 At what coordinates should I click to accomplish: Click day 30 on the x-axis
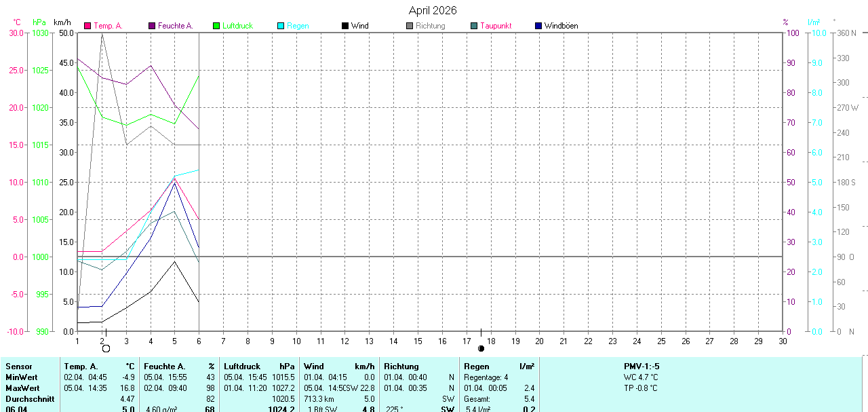[783, 341]
